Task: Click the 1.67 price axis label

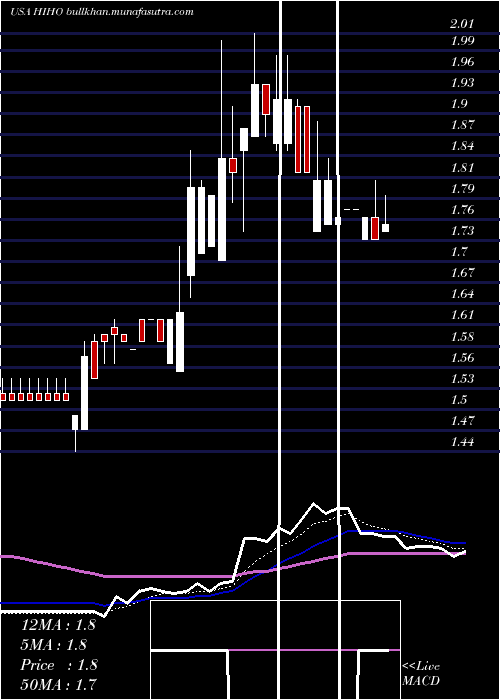Action: coord(462,273)
